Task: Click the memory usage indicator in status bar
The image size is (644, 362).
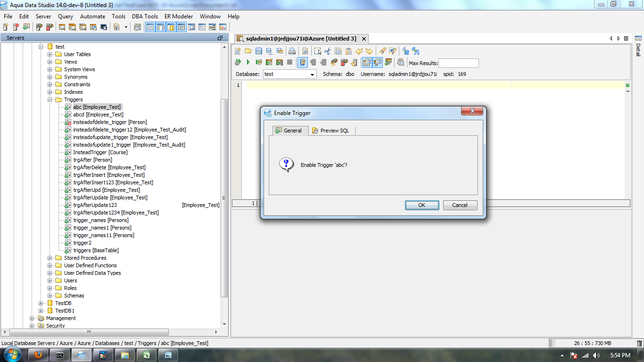Action: coord(593,344)
